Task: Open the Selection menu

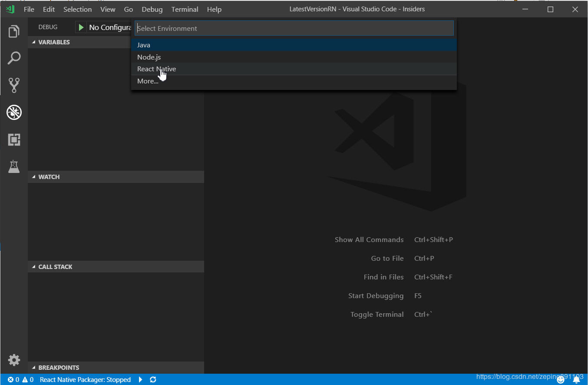Action: pyautogui.click(x=77, y=9)
